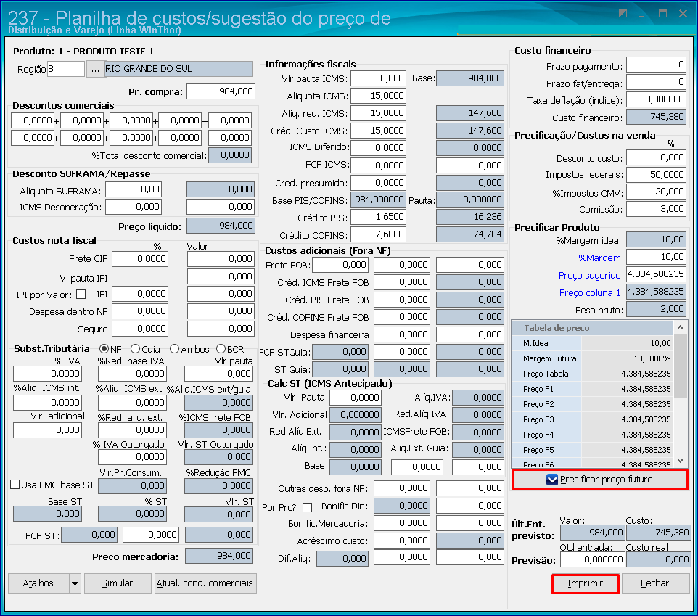Select the BCR radio option

click(221, 349)
